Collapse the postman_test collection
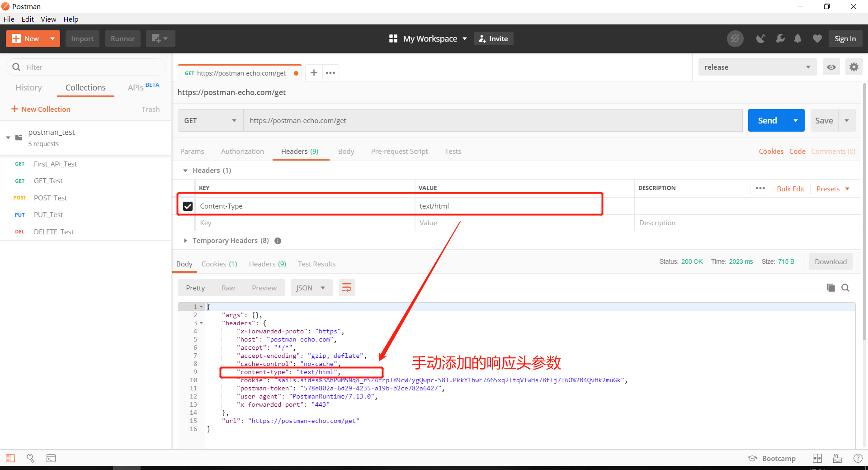868x470 pixels. [8, 138]
